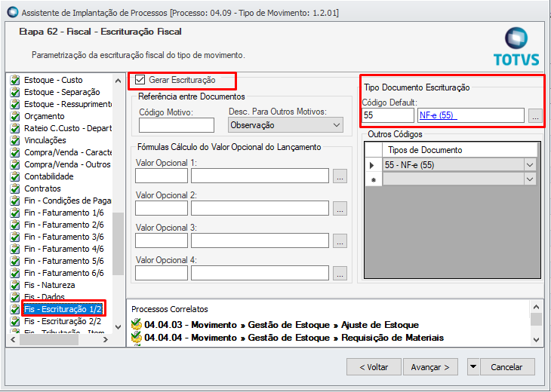
Task: Go to the Contratos step
Action: 42,188
